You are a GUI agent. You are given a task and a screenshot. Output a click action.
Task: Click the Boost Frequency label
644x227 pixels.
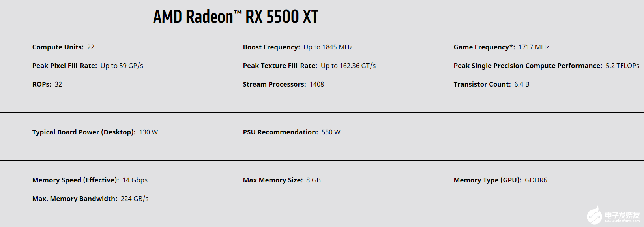point(271,47)
